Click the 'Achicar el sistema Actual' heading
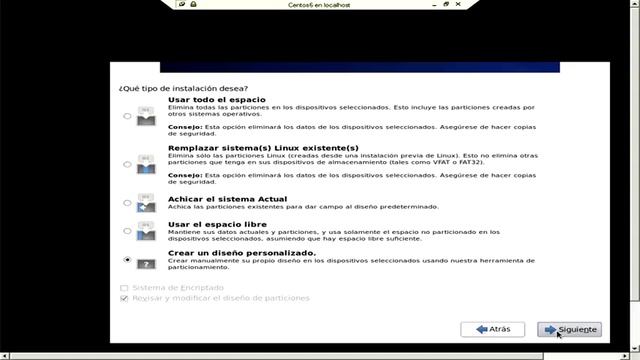640x360 pixels. (x=227, y=199)
